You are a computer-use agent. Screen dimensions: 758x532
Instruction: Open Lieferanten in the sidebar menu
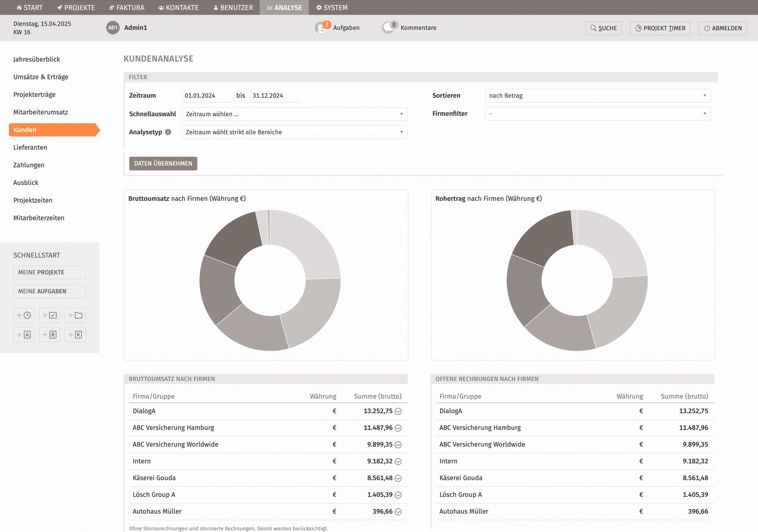click(30, 147)
